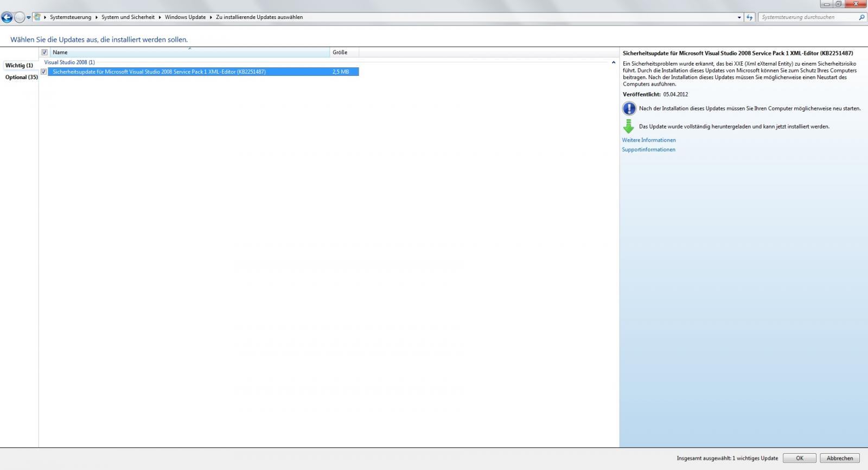Click the green download arrow icon
The image size is (868, 470).
point(629,126)
